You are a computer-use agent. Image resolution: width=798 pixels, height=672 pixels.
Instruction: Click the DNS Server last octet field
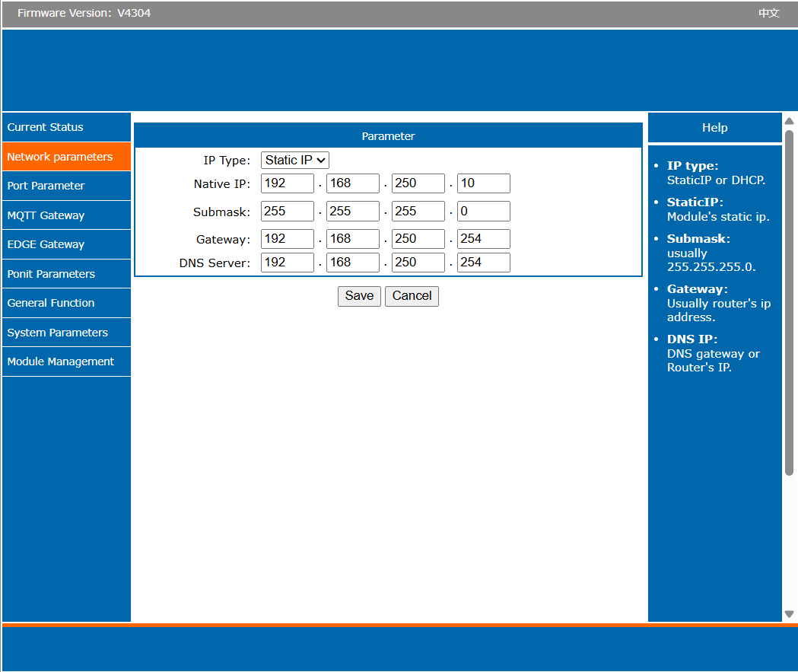coord(483,263)
